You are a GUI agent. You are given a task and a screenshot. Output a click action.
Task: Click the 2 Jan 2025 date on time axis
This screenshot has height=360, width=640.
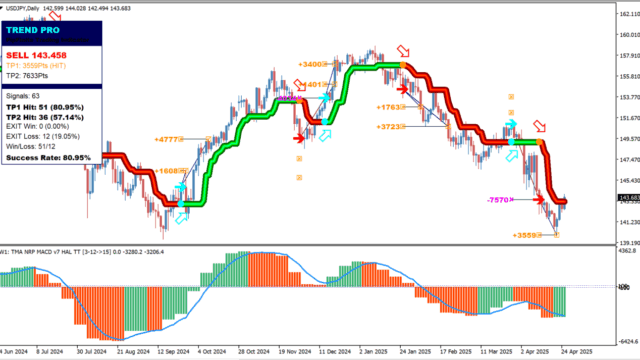point(373,351)
